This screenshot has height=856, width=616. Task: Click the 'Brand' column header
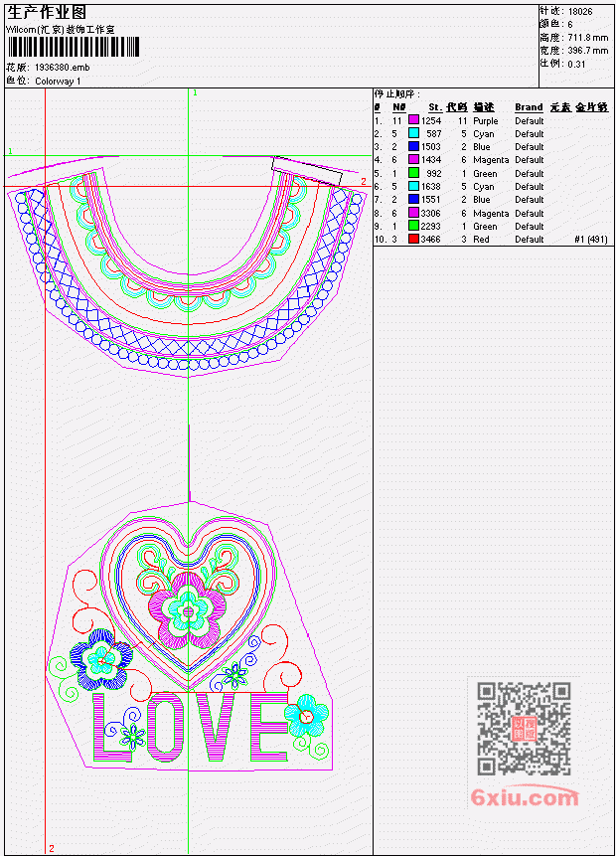(x=529, y=107)
